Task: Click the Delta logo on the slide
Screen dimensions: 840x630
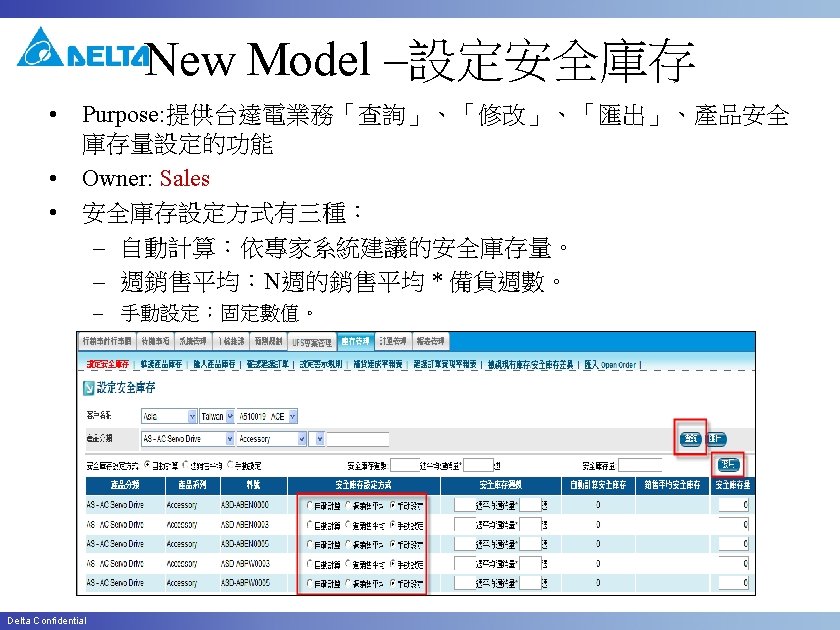Action: (83, 47)
